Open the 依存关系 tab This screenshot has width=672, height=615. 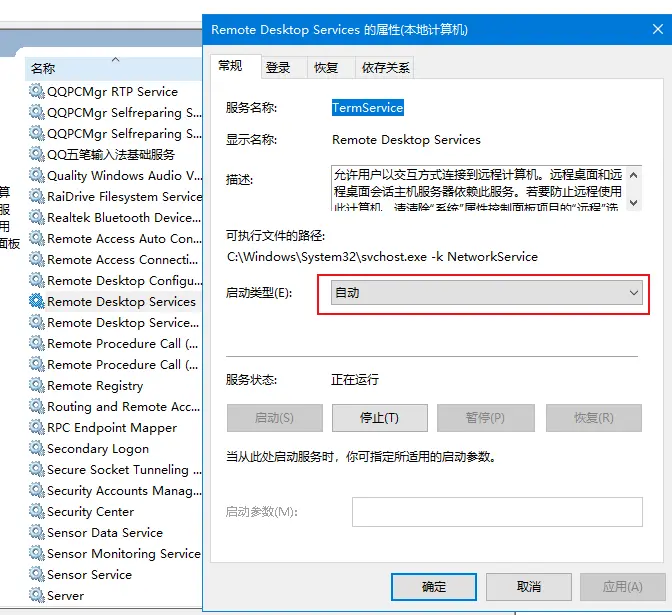pos(386,67)
